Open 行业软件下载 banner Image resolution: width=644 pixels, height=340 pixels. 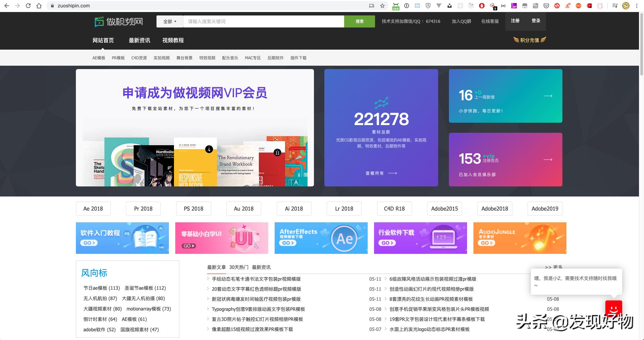click(420, 238)
